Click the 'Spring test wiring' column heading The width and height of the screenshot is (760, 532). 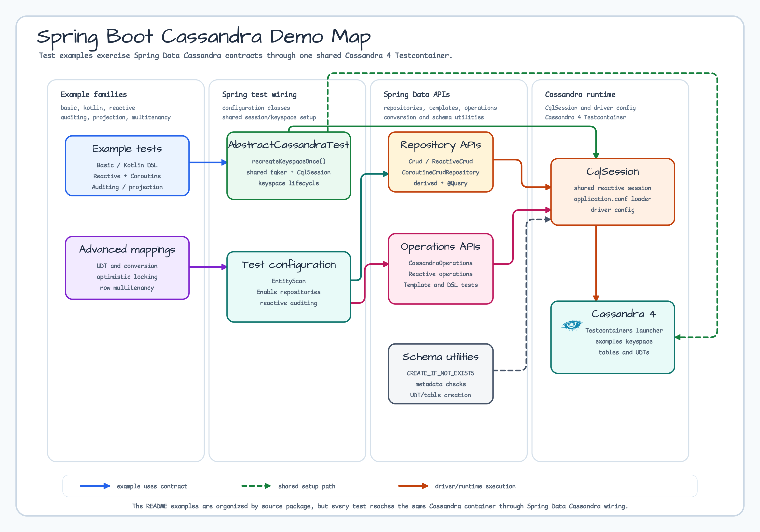259,94
